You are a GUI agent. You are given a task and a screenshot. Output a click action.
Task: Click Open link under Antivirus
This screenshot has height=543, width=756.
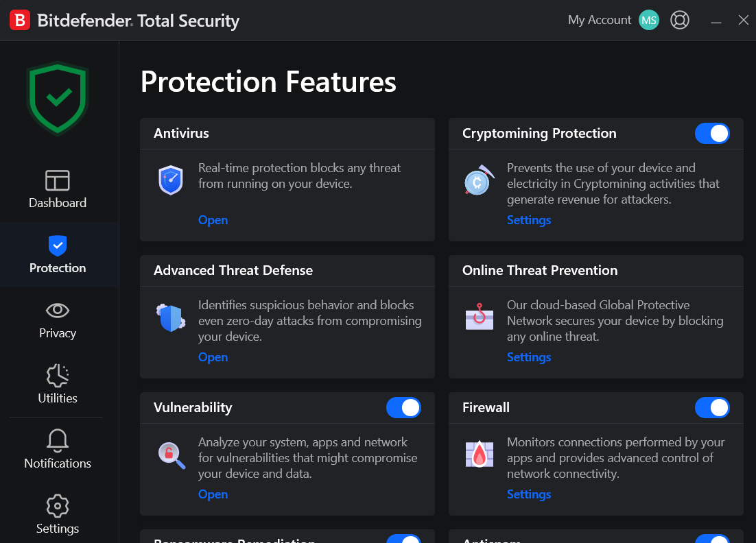tap(213, 220)
